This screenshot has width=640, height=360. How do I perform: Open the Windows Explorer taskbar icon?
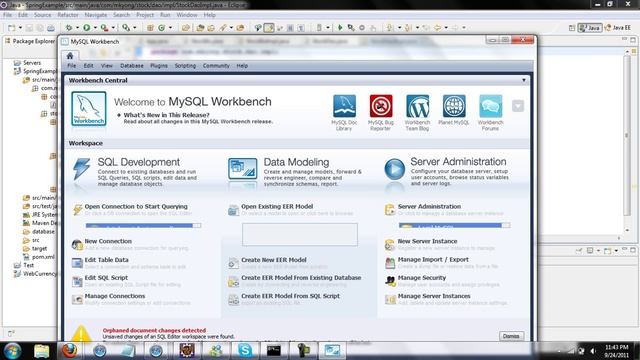(x=42, y=350)
